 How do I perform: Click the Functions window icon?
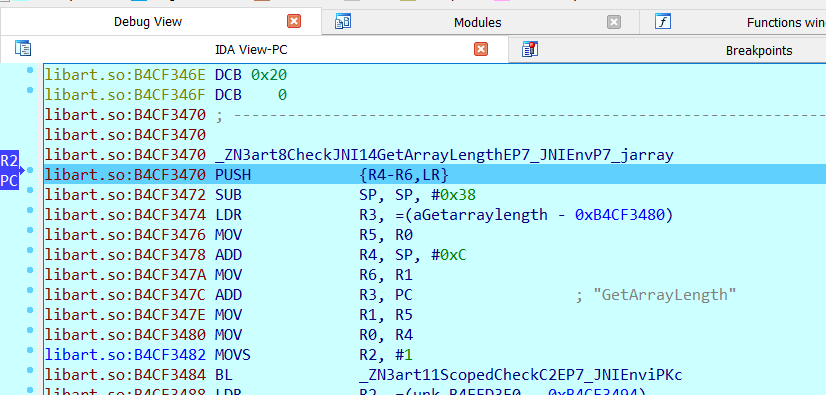pos(662,22)
